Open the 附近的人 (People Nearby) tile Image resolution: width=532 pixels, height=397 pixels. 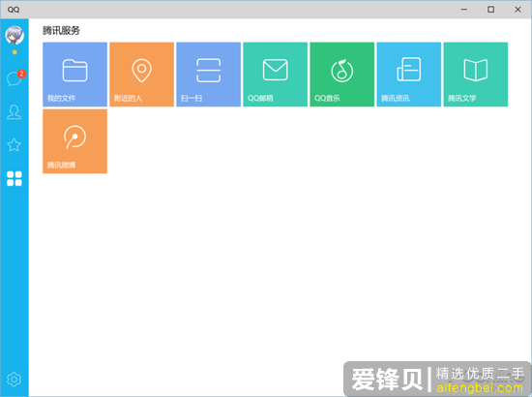coord(142,75)
